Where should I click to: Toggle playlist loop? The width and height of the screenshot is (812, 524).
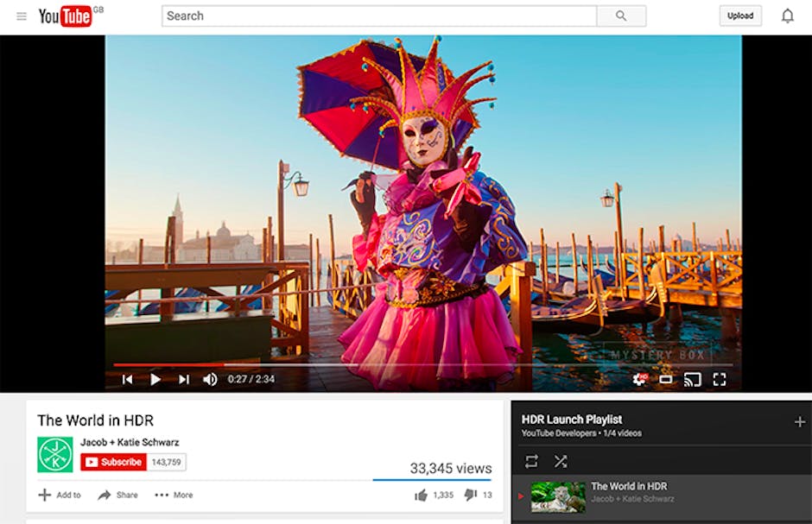tap(531, 461)
